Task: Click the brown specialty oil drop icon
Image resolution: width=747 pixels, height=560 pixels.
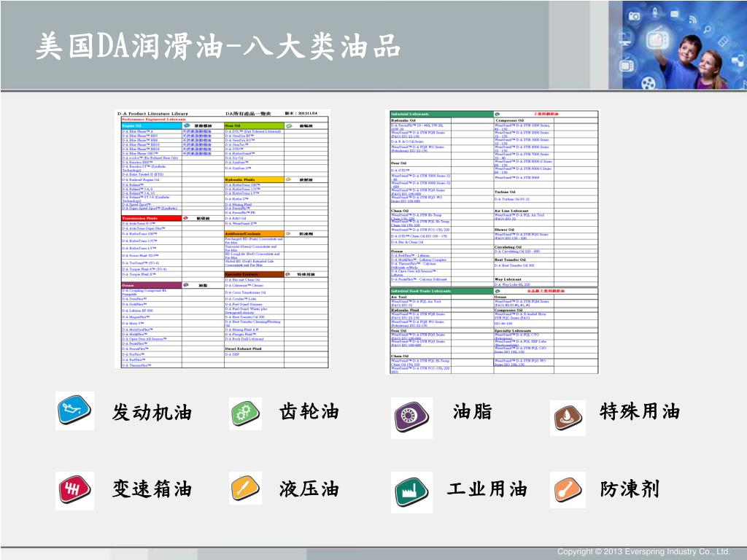Action: click(x=568, y=418)
